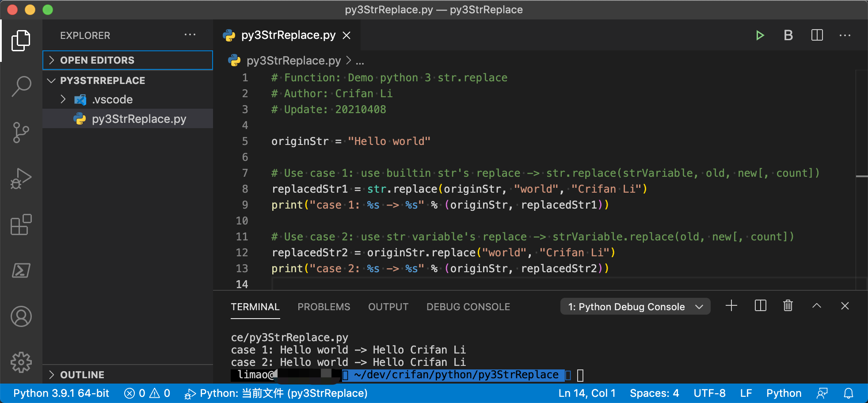Click the 'Author: Crifan Li' comment line
This screenshot has height=403, width=868.
click(x=332, y=94)
